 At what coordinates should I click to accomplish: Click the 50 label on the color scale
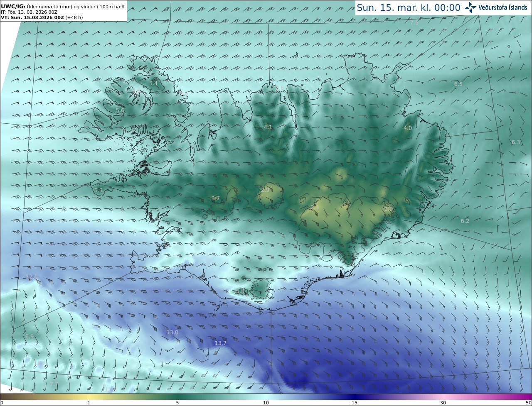[x=529, y=403]
